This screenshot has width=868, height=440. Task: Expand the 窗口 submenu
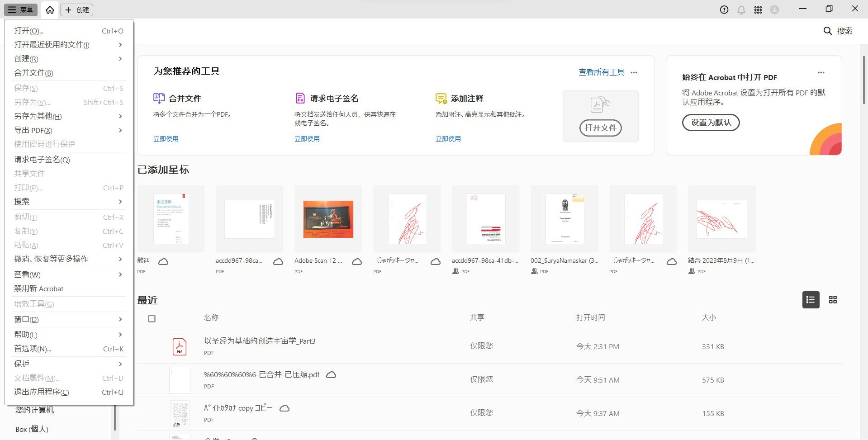click(26, 319)
